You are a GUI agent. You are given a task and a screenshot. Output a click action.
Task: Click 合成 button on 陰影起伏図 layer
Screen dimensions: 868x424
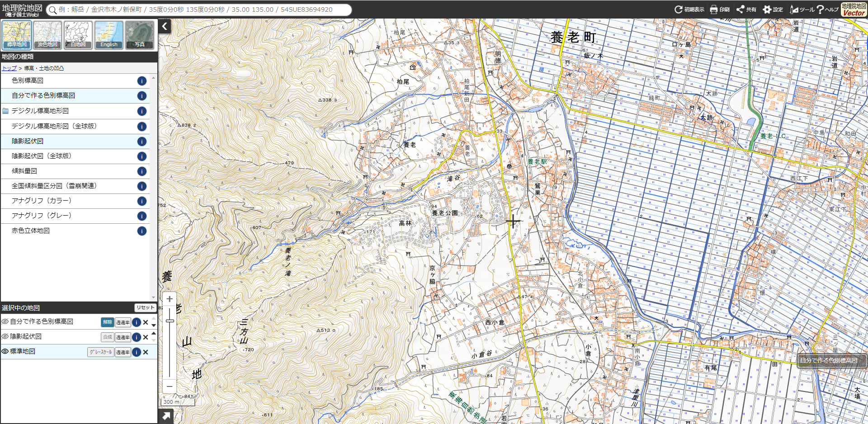[107, 337]
